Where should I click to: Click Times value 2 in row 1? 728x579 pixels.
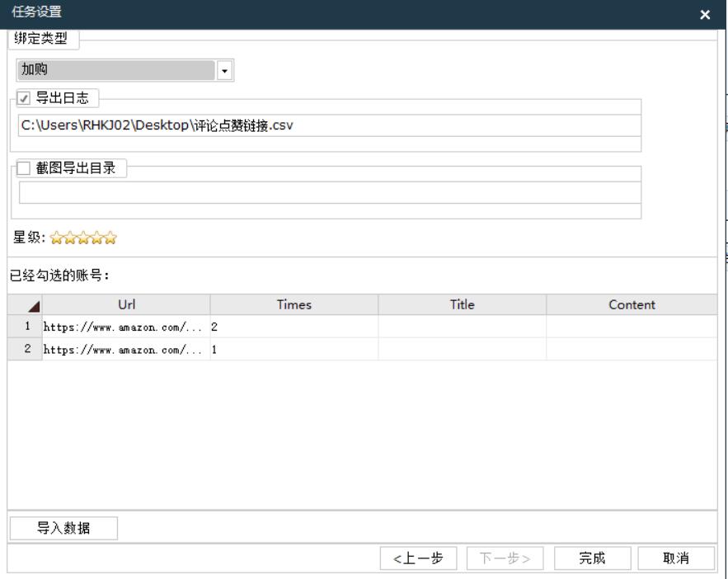click(x=294, y=327)
